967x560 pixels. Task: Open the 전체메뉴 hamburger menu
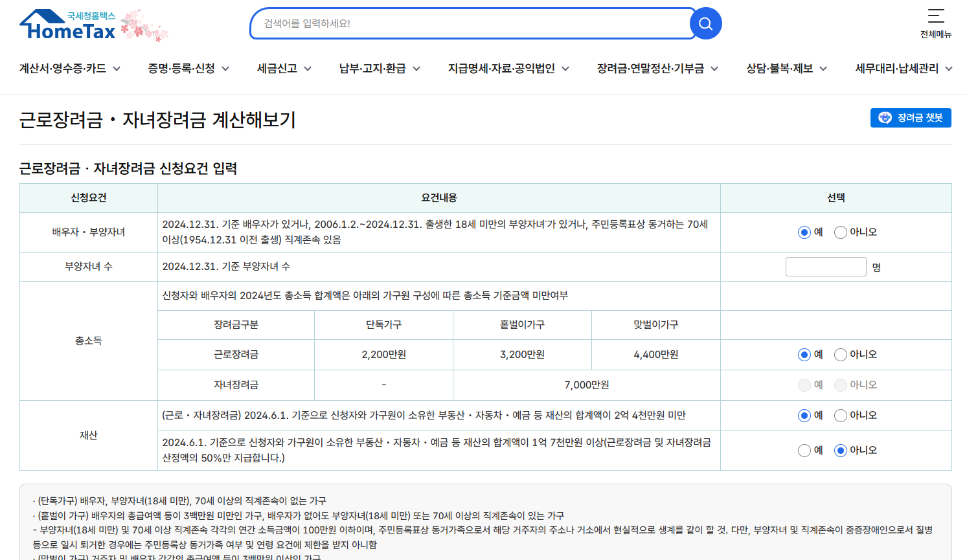[x=936, y=23]
